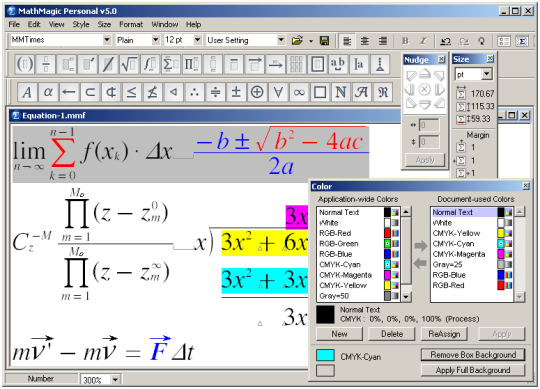Select CMYK-Magenta in Document-used Colors

coord(472,254)
